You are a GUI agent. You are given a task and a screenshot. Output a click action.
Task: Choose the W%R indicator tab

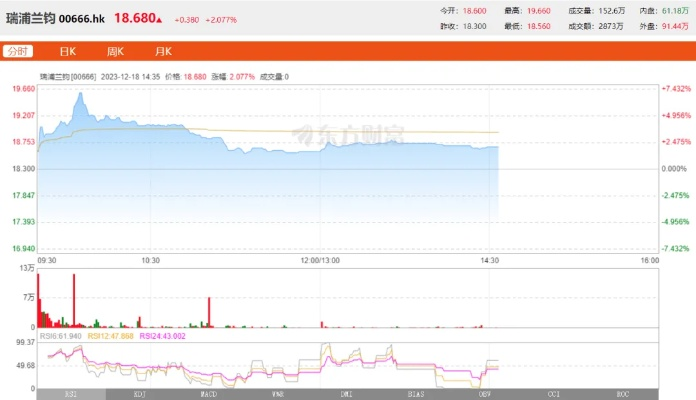[x=277, y=395]
